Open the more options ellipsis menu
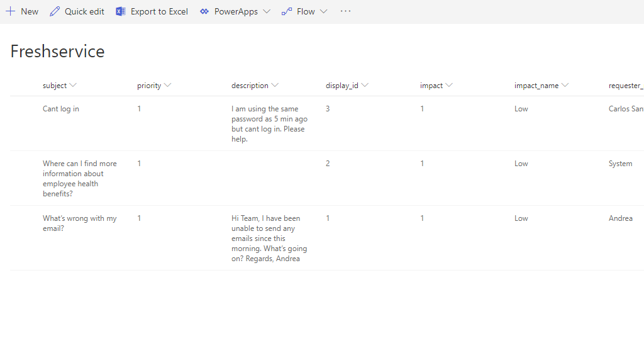Image resolution: width=644 pixels, height=353 pixels. 345,11
